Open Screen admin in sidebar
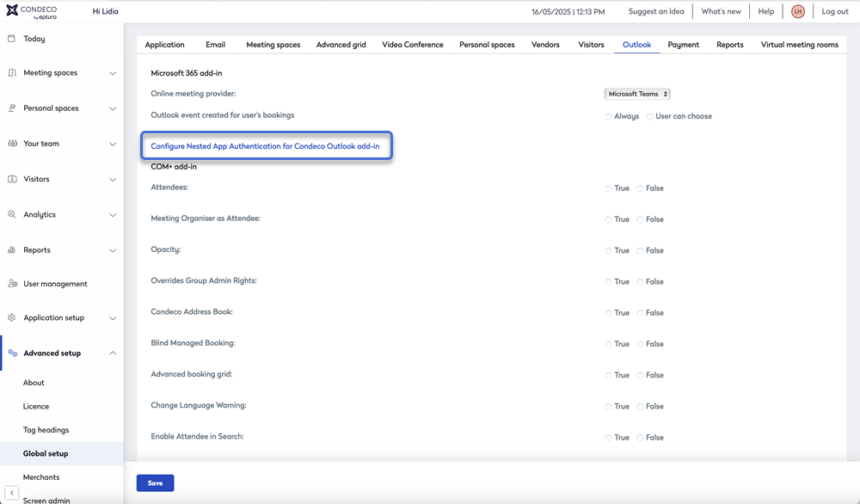Viewport: 860px width, 504px height. (46, 500)
